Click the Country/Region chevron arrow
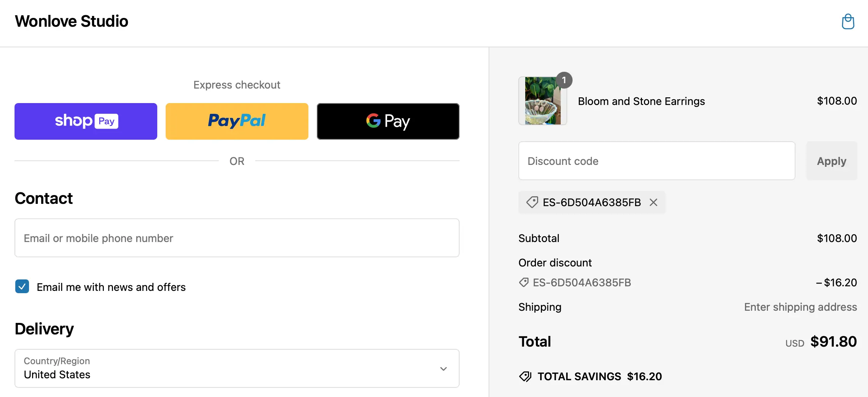868x397 pixels. pos(443,369)
